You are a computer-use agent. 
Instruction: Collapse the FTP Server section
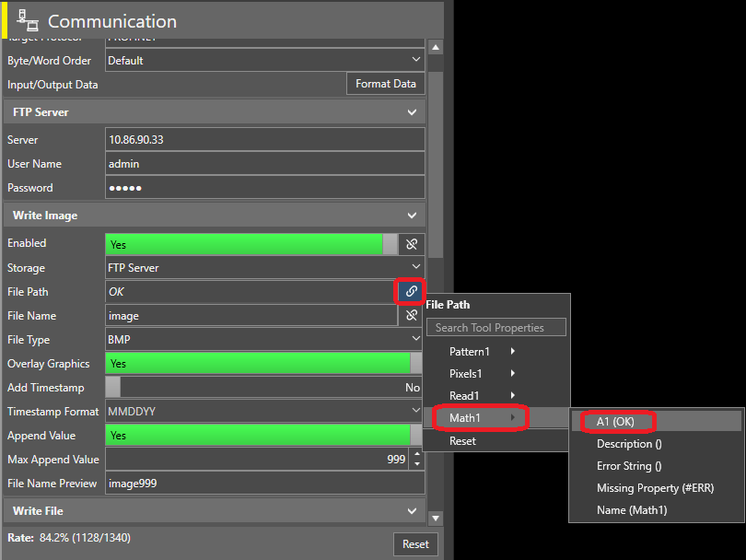[412, 112]
